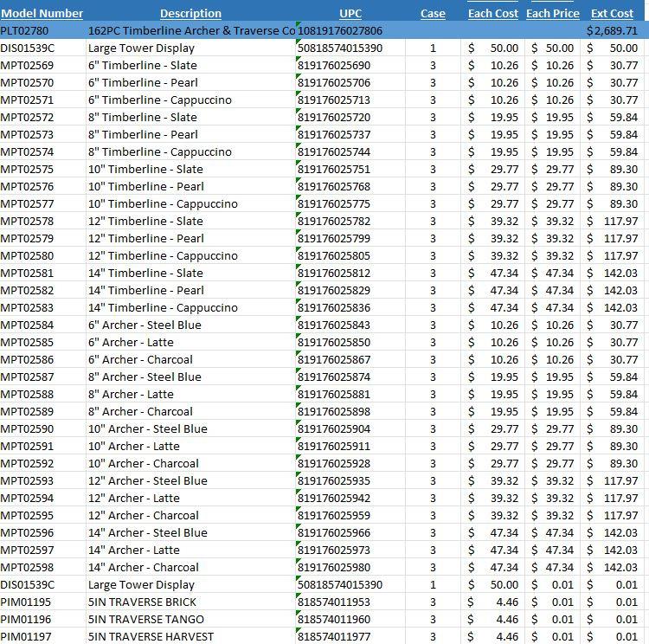Click the Case column header

pyautogui.click(x=433, y=13)
